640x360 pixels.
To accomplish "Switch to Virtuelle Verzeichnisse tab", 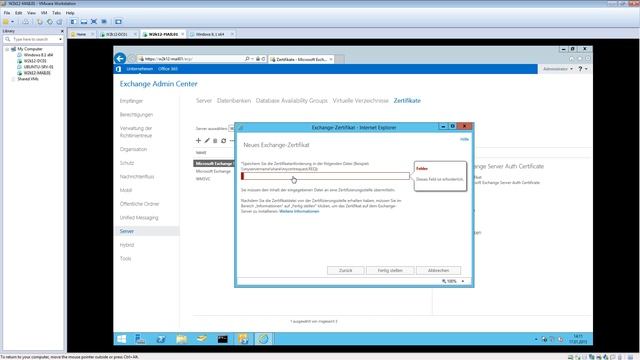I will (x=360, y=100).
